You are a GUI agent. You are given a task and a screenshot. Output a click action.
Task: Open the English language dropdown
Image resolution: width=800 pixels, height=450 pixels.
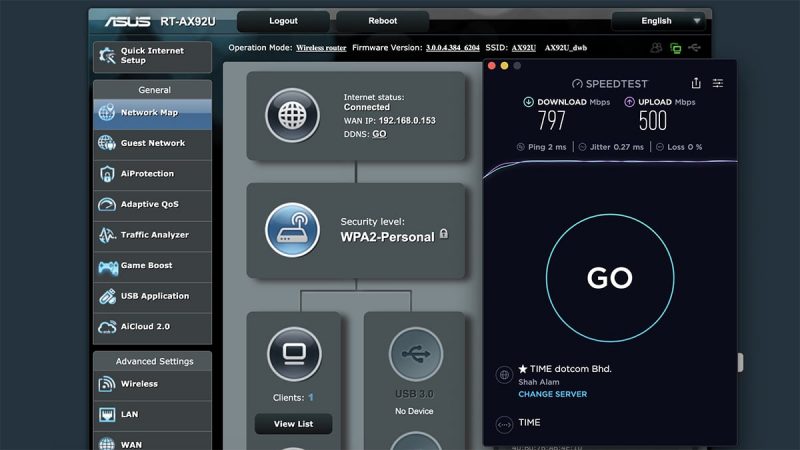[x=658, y=21]
